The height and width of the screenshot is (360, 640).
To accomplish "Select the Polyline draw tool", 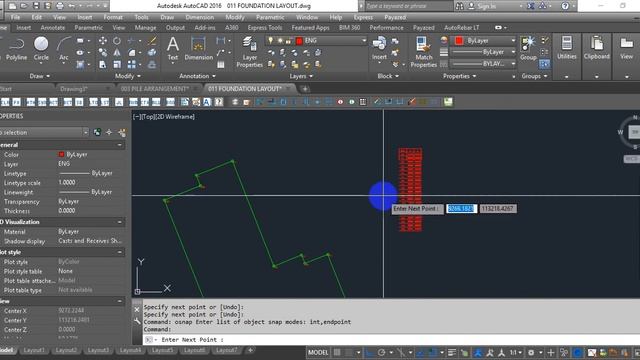I will (16, 49).
